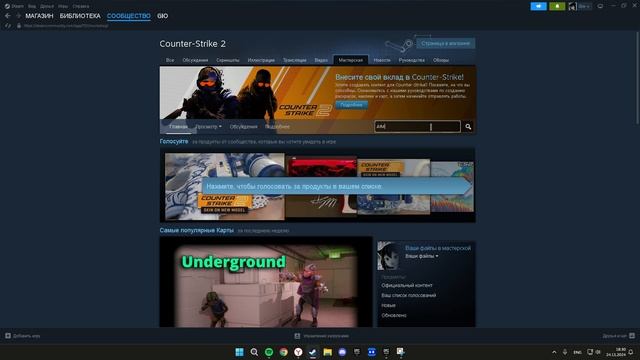The height and width of the screenshot is (360, 640).
Task: Switch to the Все hub tab
Action: click(170, 60)
